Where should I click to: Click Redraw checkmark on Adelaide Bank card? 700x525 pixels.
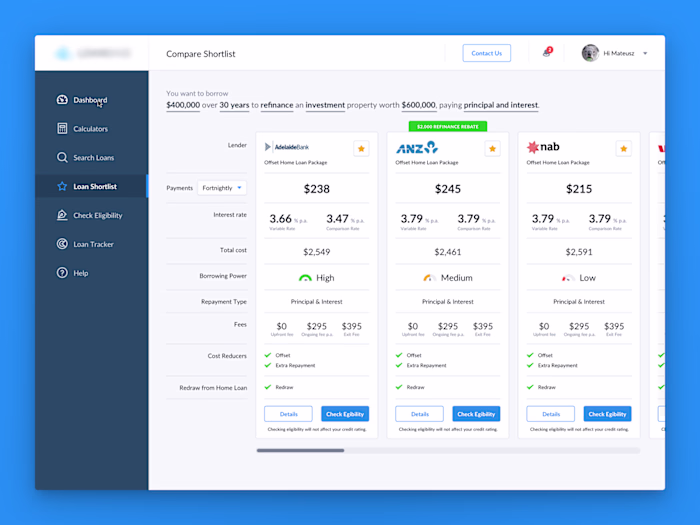pyautogui.click(x=268, y=387)
